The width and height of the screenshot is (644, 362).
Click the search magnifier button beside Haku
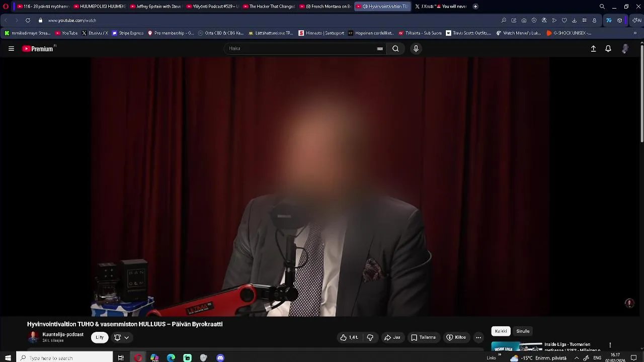[x=395, y=49]
